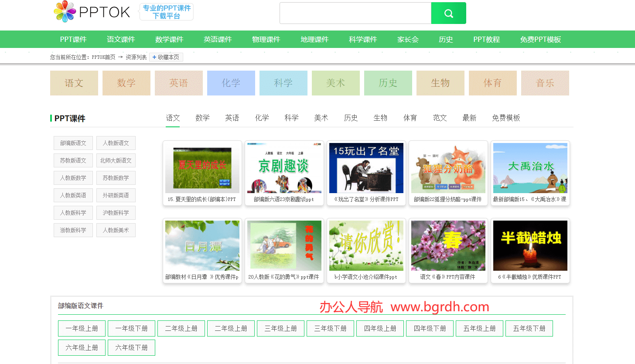
Task: Switch to the 免费模板 tab
Action: tap(506, 118)
